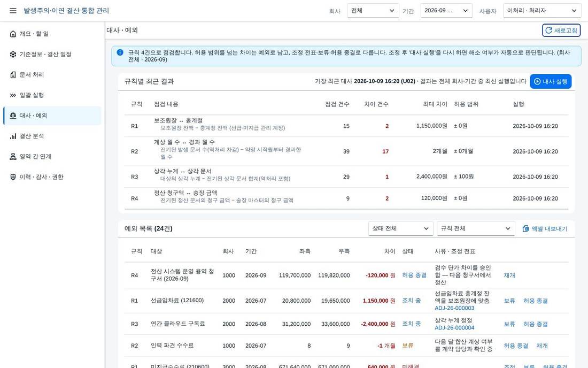Click the gear icon beside 기준정보 · 결산 일정
Viewport: 588px width, 368px height.
click(13, 55)
